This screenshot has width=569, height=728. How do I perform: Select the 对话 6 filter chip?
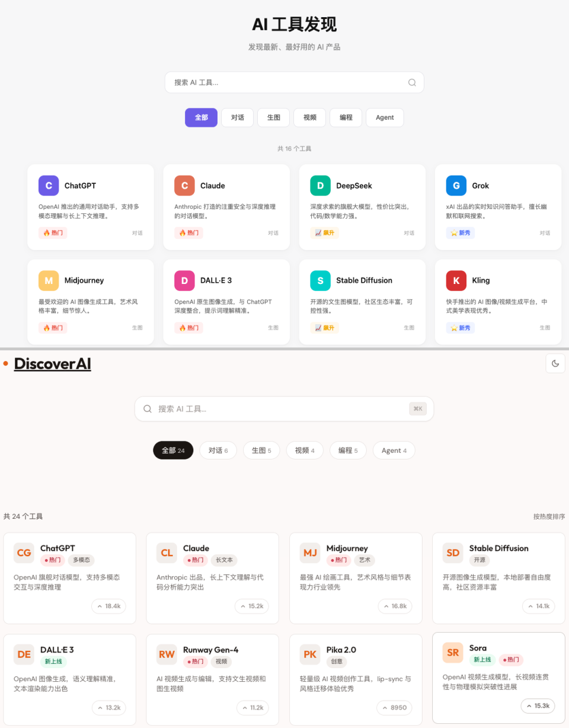(x=218, y=451)
